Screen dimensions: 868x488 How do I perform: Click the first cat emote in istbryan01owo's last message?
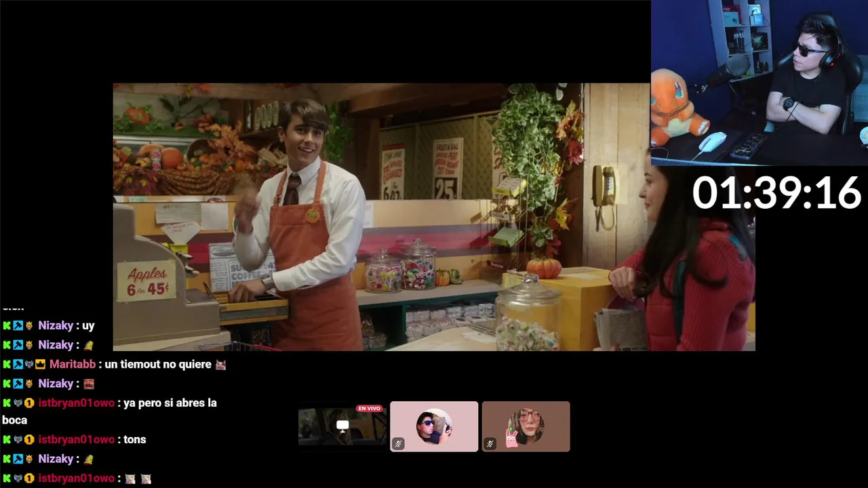coord(130,479)
